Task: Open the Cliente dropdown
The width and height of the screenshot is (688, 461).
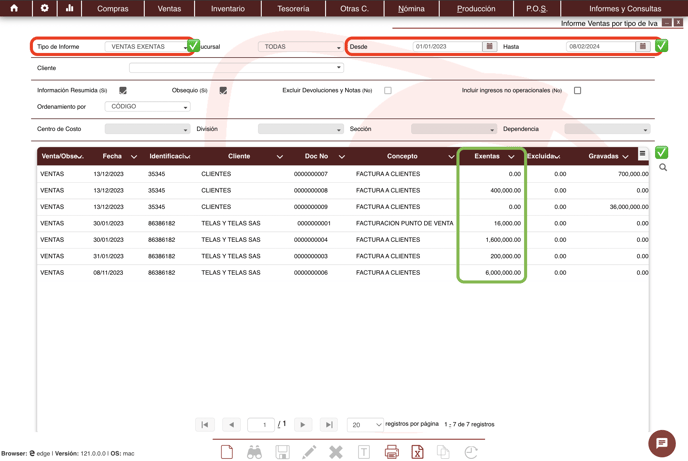Action: coord(236,68)
